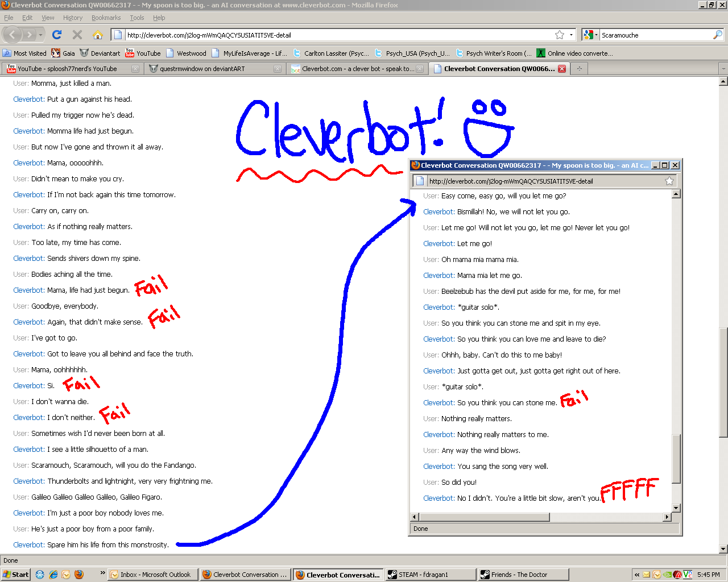
Task: Open STEAM - fdragan1 taskbar button
Action: (x=430, y=575)
